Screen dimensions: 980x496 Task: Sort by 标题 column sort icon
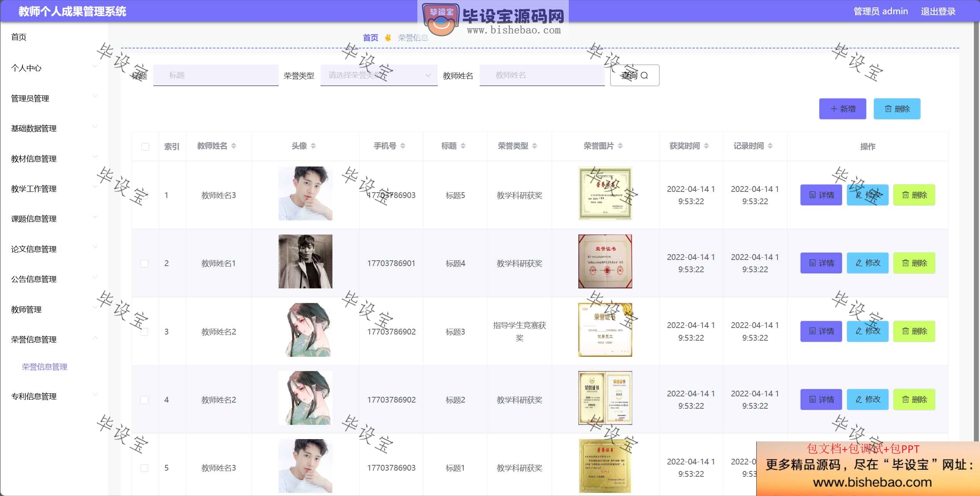click(x=463, y=146)
